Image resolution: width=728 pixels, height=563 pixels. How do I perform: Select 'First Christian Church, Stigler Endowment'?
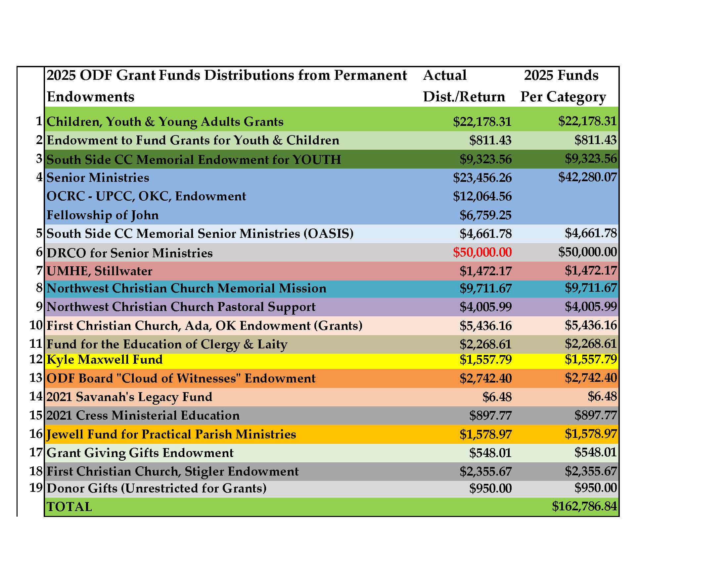[x=173, y=472]
